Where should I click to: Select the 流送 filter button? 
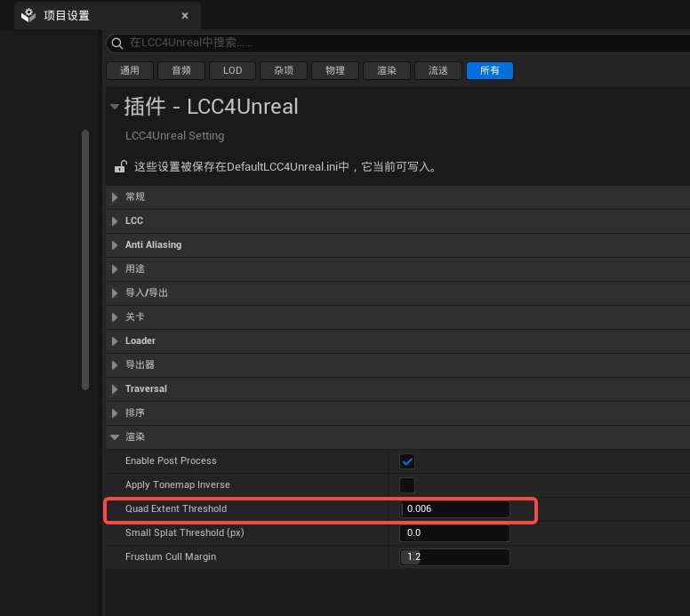tap(437, 70)
